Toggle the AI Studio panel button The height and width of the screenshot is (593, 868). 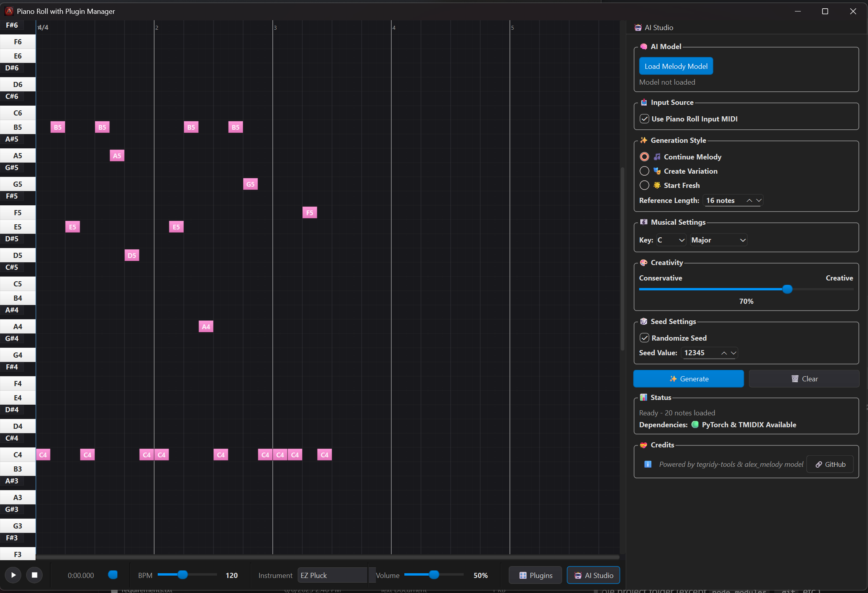tap(593, 575)
